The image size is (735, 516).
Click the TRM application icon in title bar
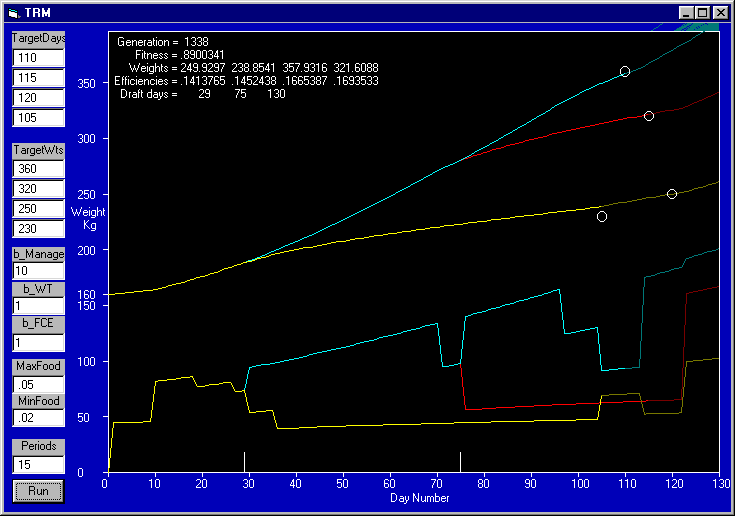(13, 11)
